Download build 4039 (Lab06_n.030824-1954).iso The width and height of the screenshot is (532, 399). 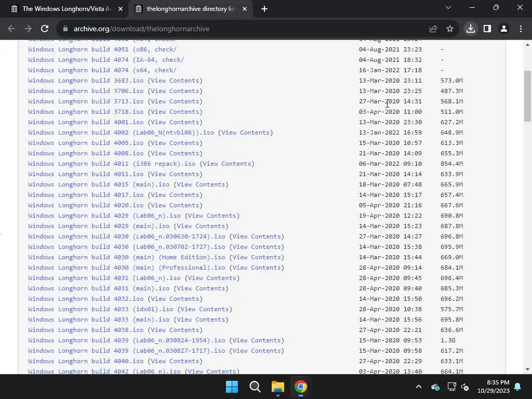(127, 340)
